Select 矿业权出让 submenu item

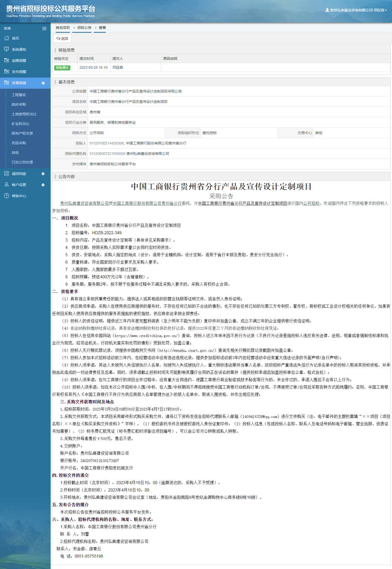click(21, 124)
